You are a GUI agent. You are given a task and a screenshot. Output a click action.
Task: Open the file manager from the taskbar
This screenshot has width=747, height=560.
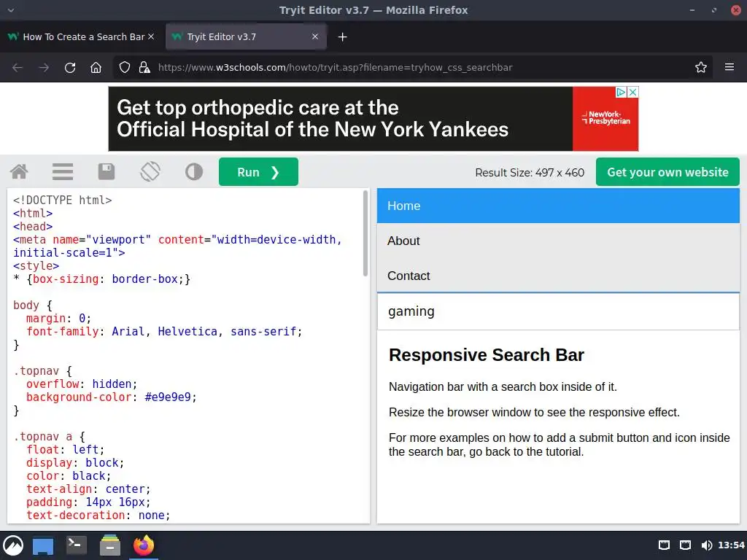[x=110, y=545]
